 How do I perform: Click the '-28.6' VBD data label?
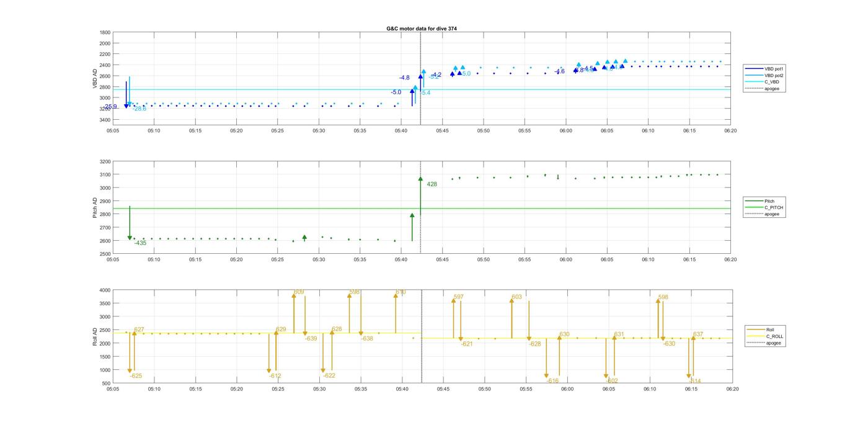pyautogui.click(x=139, y=109)
